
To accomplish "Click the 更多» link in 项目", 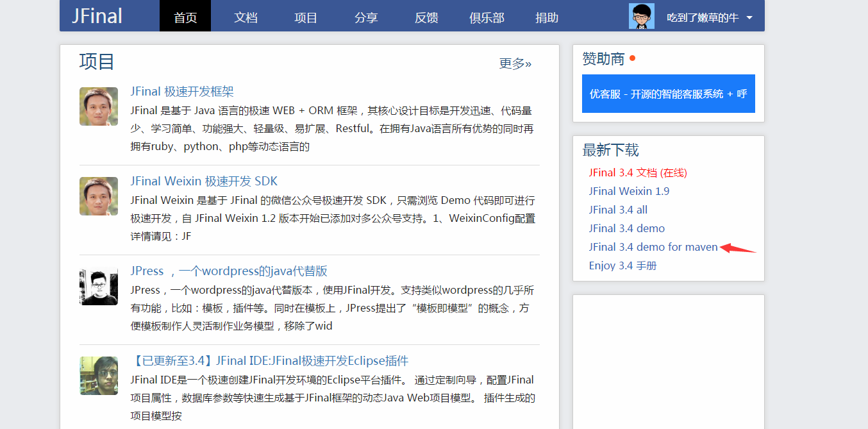I will (515, 63).
